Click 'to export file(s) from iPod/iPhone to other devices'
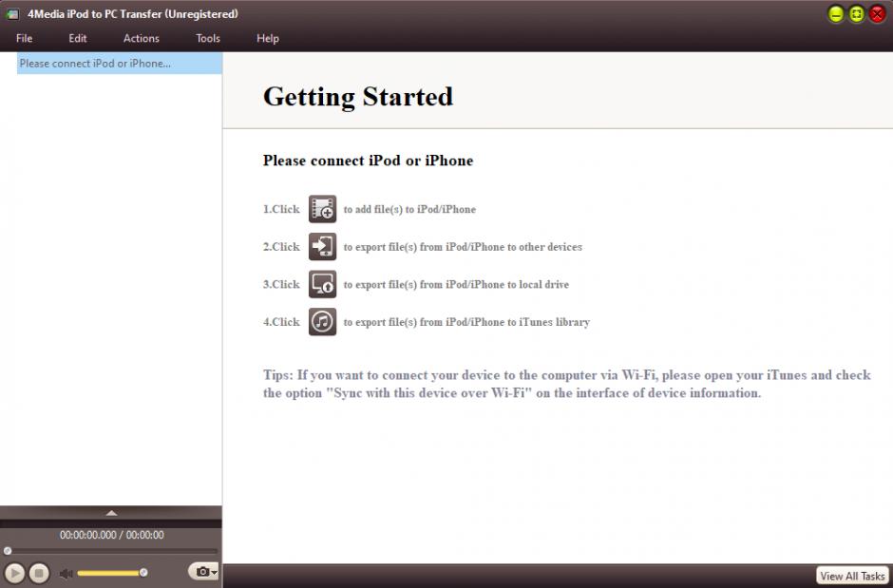Viewport: 893px width, 588px height. coord(463,246)
